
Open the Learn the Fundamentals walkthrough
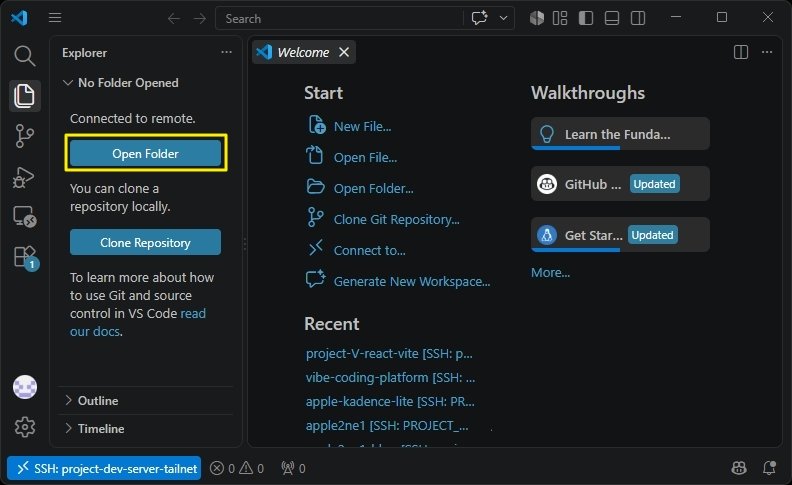pos(620,134)
